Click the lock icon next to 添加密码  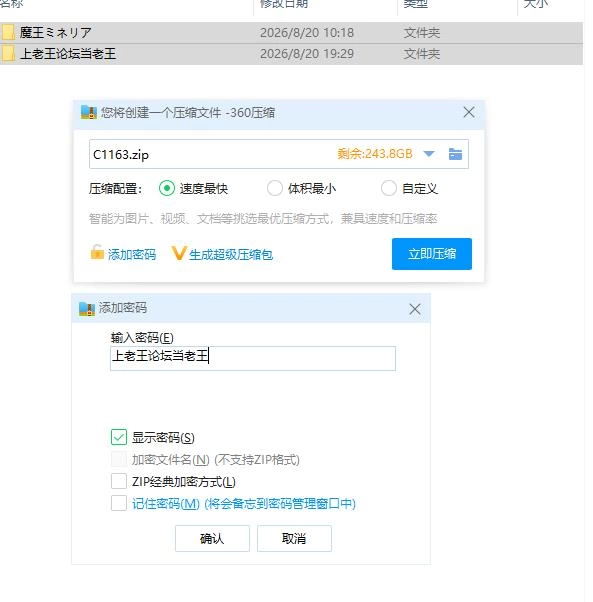(97, 253)
